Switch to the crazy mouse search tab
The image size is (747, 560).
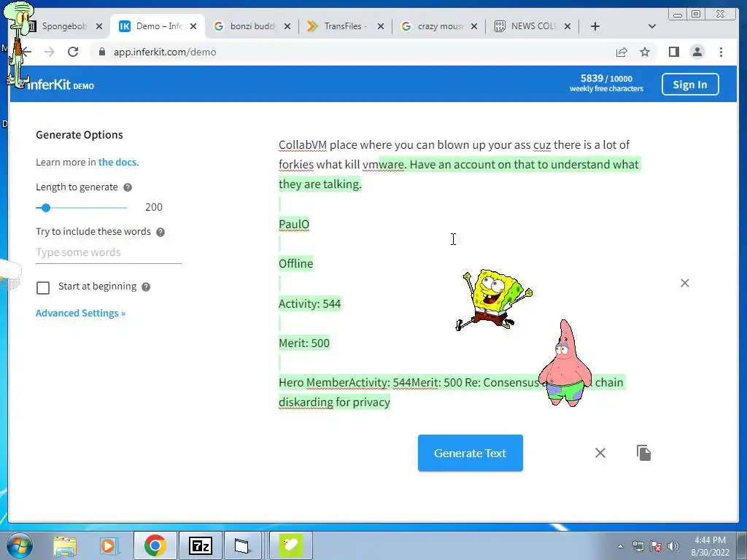point(439,26)
